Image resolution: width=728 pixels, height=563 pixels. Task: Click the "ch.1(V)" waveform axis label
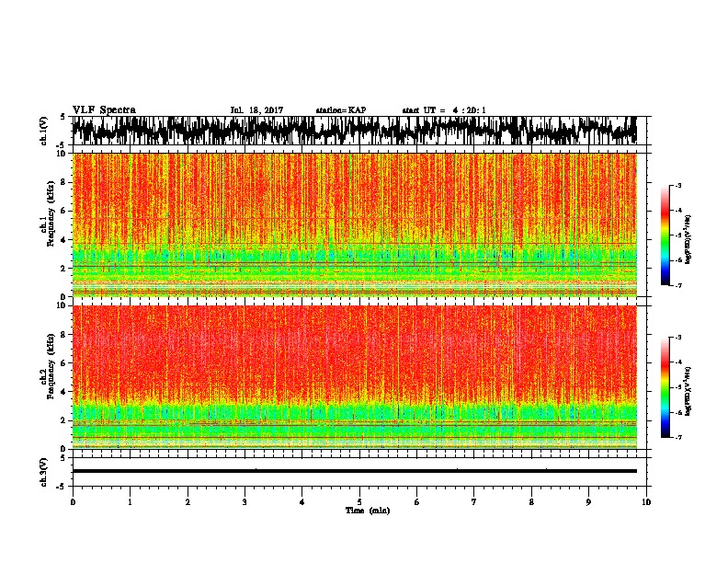pos(44,131)
